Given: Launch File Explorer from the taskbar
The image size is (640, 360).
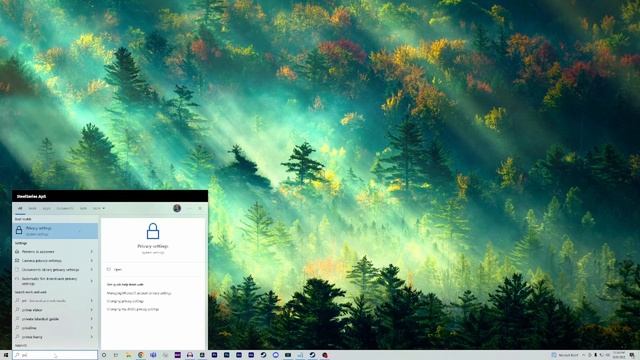Looking at the screenshot, I should pyautogui.click(x=129, y=355).
